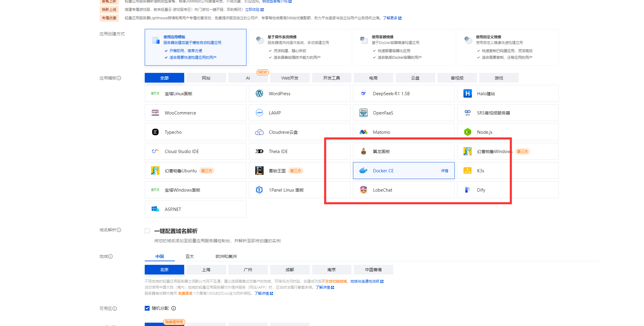644x326 pixels.
Task: Click info icon next to 应用模板
Action: point(119,78)
